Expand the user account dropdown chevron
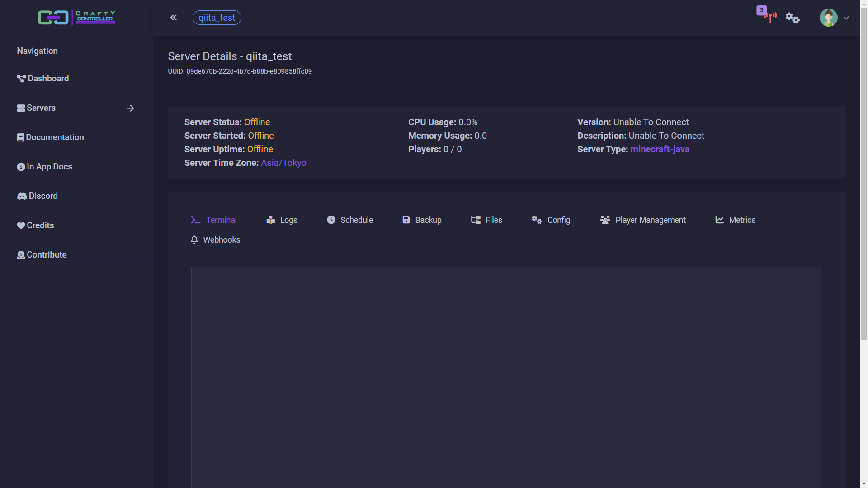Viewport: 868px width, 488px height. pos(846,18)
